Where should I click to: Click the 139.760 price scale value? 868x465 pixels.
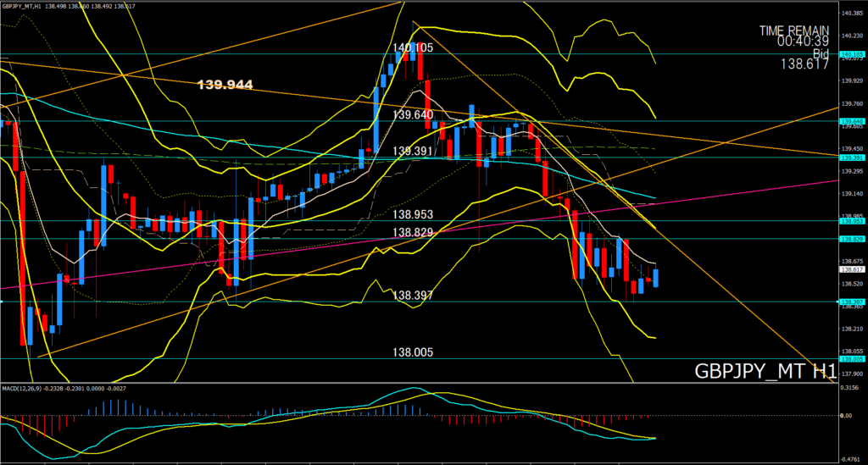[852, 103]
